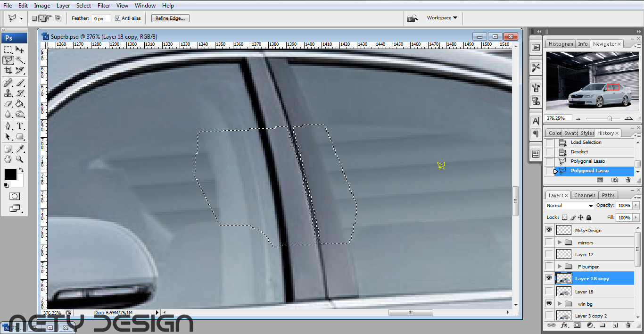Expand the win bg layer group
The height and width of the screenshot is (334, 644).
pos(560,303)
